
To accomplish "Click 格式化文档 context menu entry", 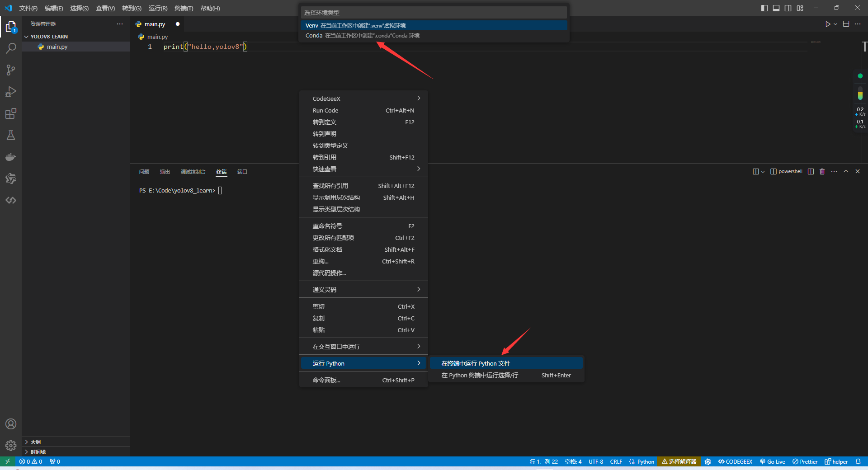I will click(364, 249).
